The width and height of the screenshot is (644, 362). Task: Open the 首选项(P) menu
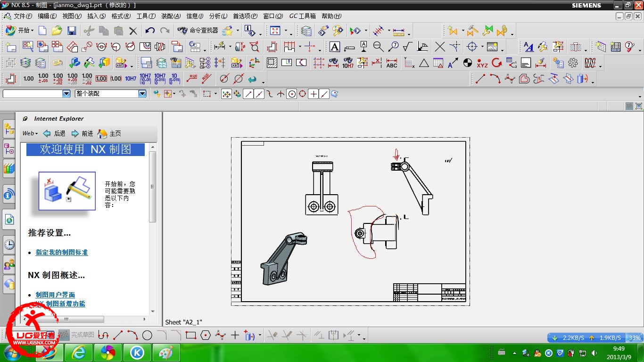(x=245, y=16)
